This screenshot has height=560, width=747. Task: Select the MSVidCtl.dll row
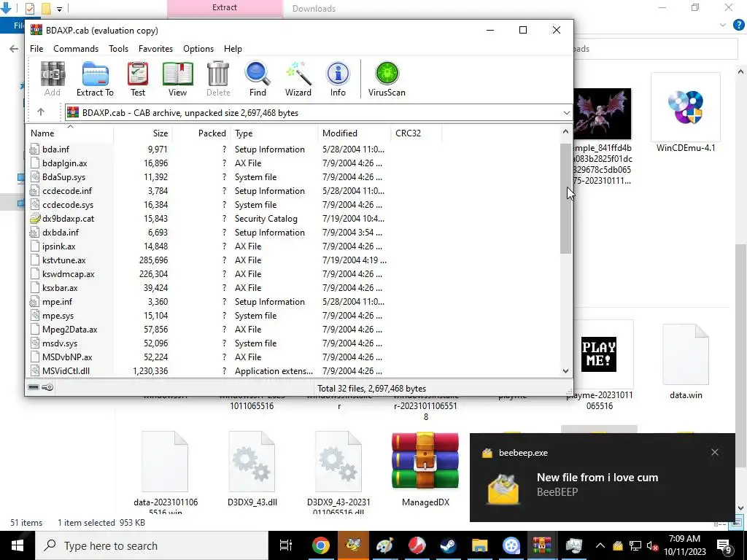point(294,371)
